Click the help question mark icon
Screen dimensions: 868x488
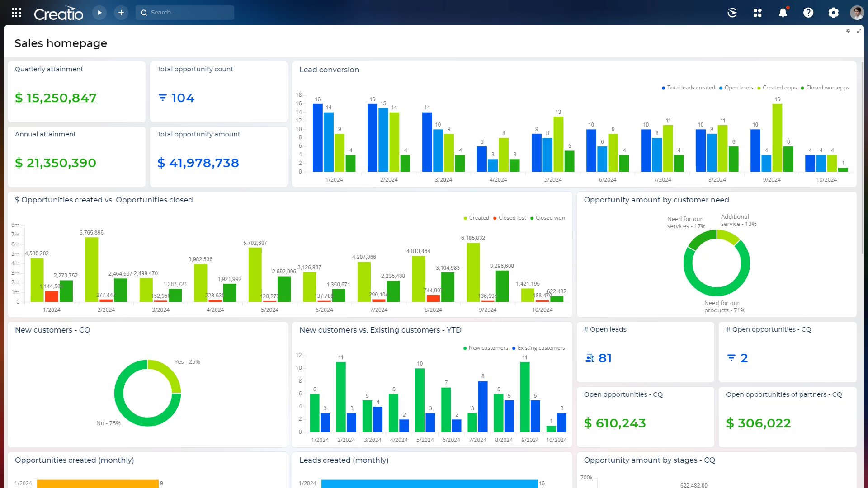tap(808, 13)
